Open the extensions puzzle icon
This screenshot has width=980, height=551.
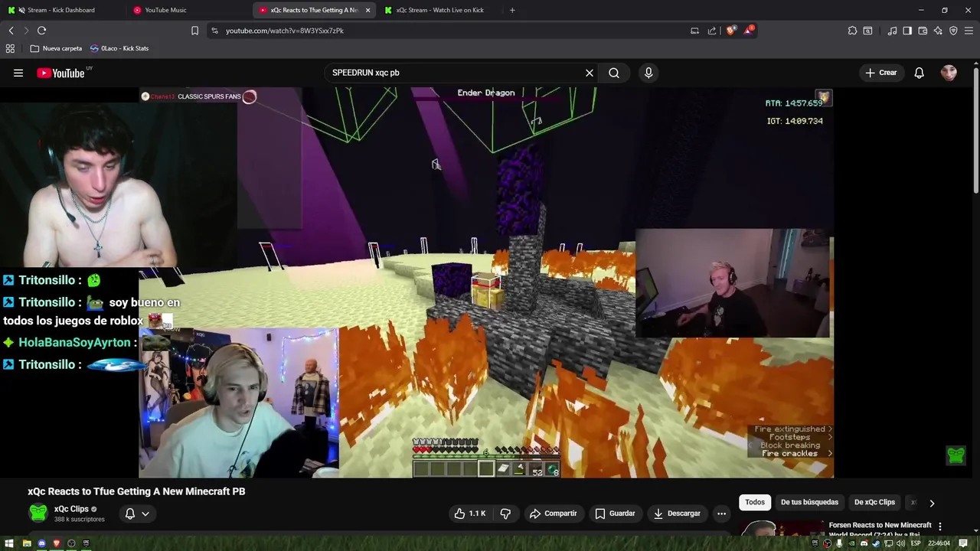[x=852, y=31]
